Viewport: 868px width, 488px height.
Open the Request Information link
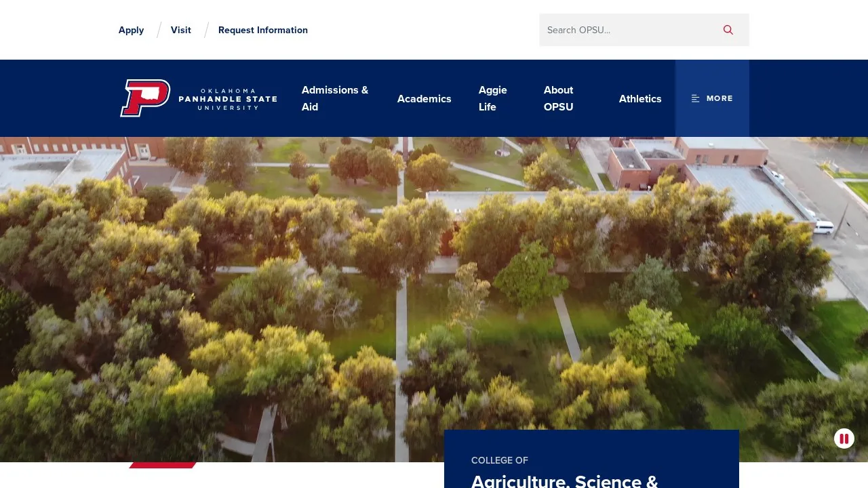[x=263, y=30]
